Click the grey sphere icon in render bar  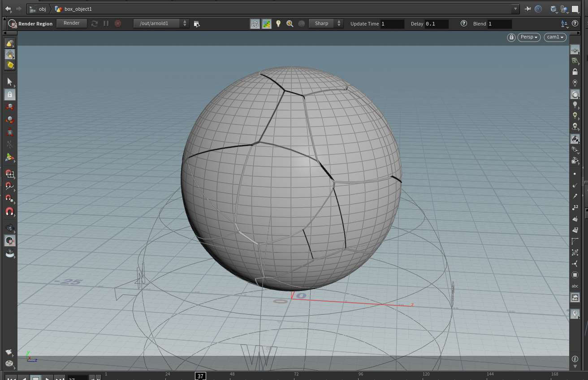[302, 24]
